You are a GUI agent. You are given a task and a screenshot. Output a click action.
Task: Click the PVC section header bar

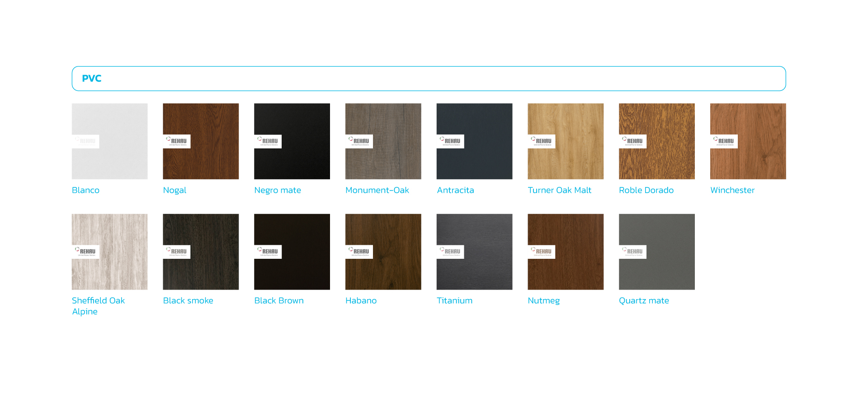429,79
